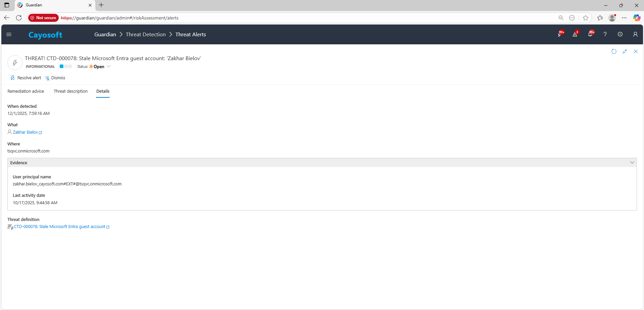Viewport: 644px width, 310px height.
Task: Switch to the Remediation advice tab
Action: (x=26, y=91)
